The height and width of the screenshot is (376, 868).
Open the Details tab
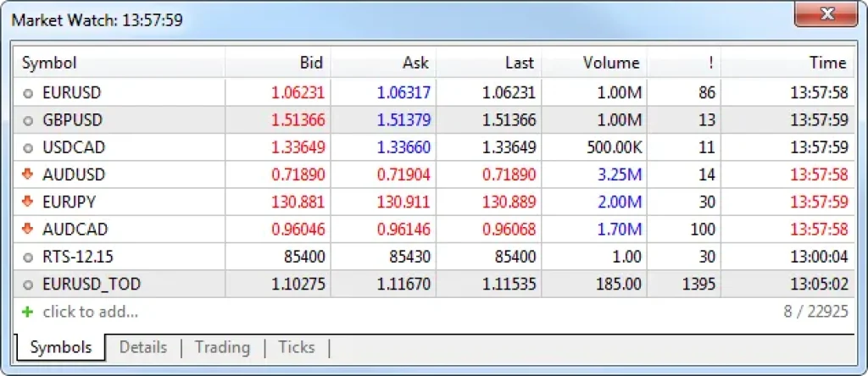coord(142,348)
